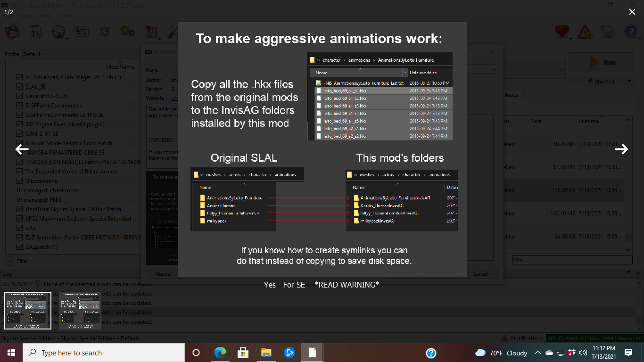Click the light bulb icon in the Log row
Screen dimensions: 644x362
[x=38, y=284]
